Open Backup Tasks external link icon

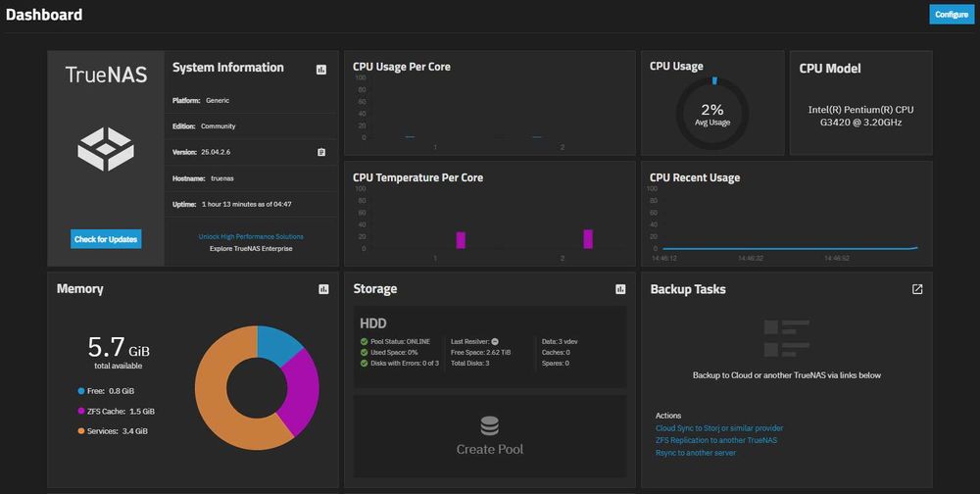point(917,289)
